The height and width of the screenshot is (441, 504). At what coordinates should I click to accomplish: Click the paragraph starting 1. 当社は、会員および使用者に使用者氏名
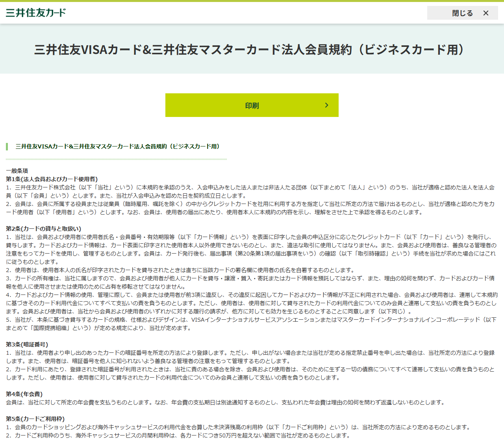251,249
